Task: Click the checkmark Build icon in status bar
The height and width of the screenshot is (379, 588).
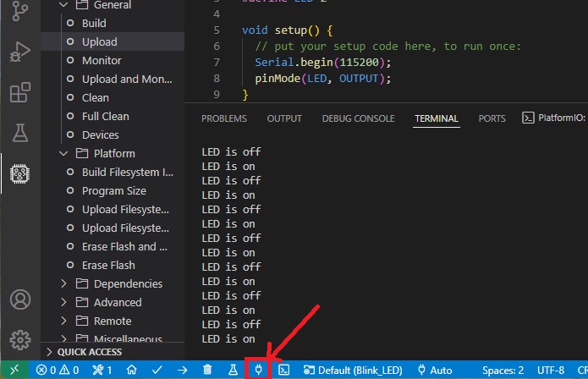Action: (157, 370)
